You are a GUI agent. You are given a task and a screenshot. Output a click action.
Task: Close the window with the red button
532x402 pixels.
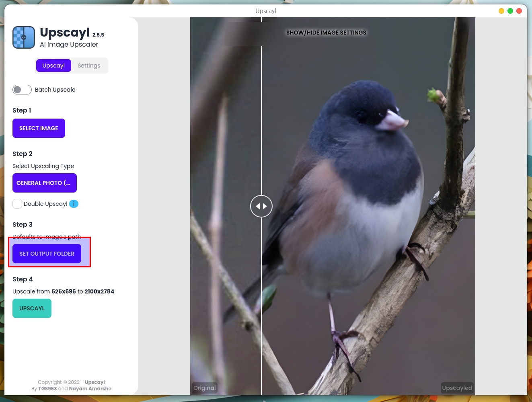click(519, 11)
